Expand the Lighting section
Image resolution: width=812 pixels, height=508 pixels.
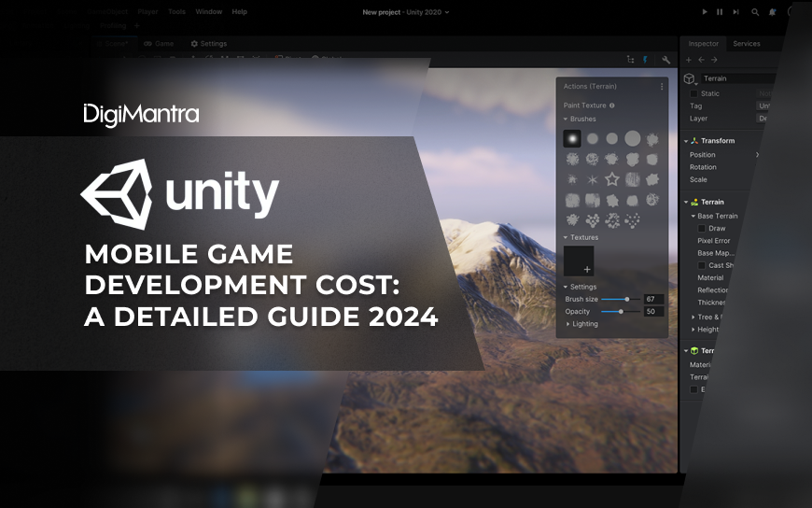click(x=568, y=324)
